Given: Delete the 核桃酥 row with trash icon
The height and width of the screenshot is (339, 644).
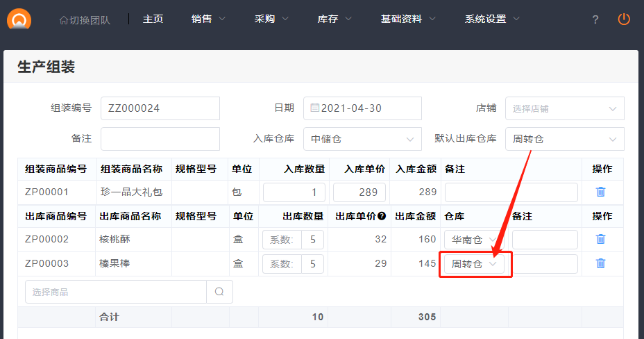Looking at the screenshot, I should point(600,240).
